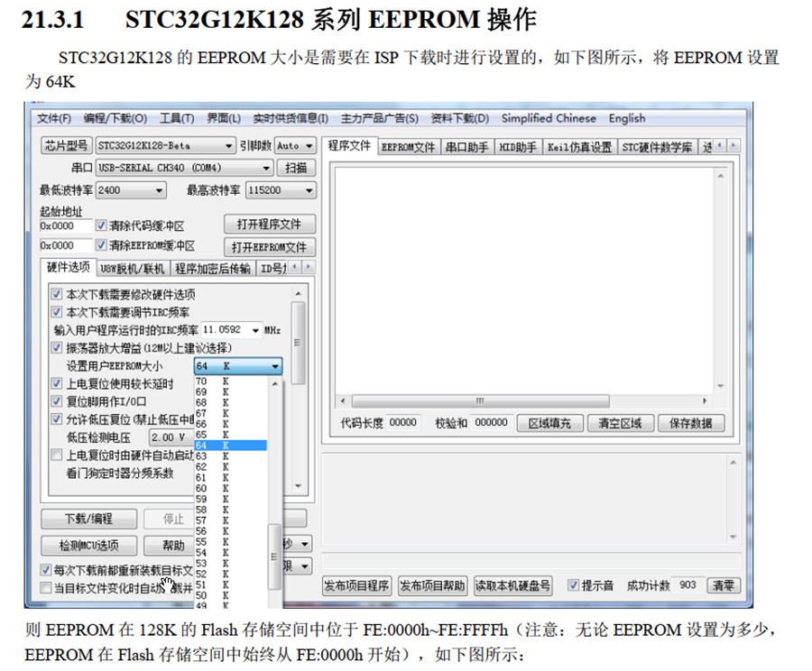Click the 打开EEPROM文件 button
The height and width of the screenshot is (671, 812).
click(269, 246)
